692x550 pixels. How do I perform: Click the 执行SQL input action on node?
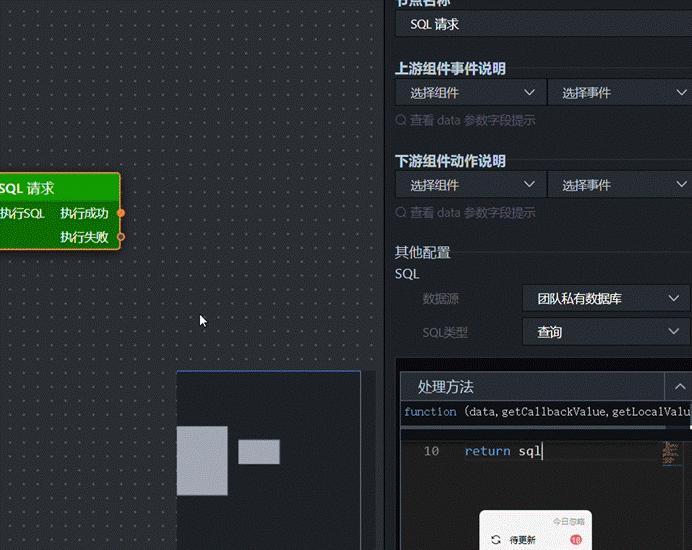point(22,213)
